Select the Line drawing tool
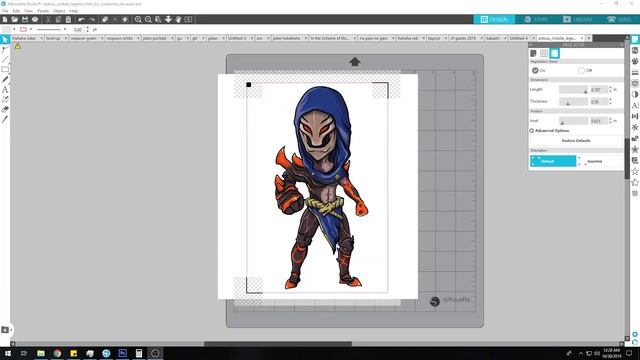The image size is (640, 360). [5, 60]
